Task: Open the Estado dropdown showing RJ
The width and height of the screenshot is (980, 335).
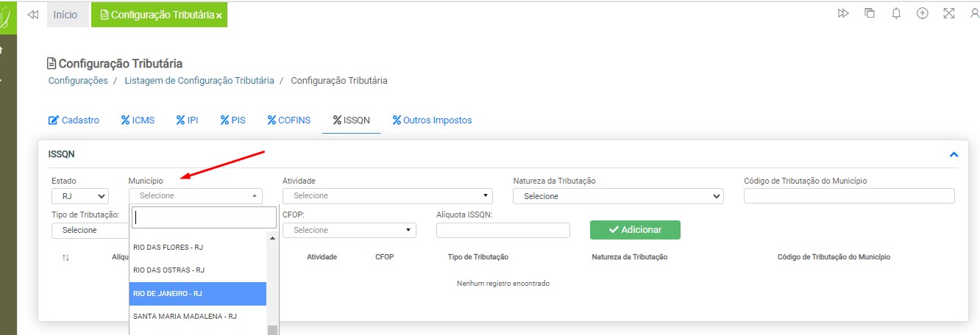Action: tap(80, 196)
